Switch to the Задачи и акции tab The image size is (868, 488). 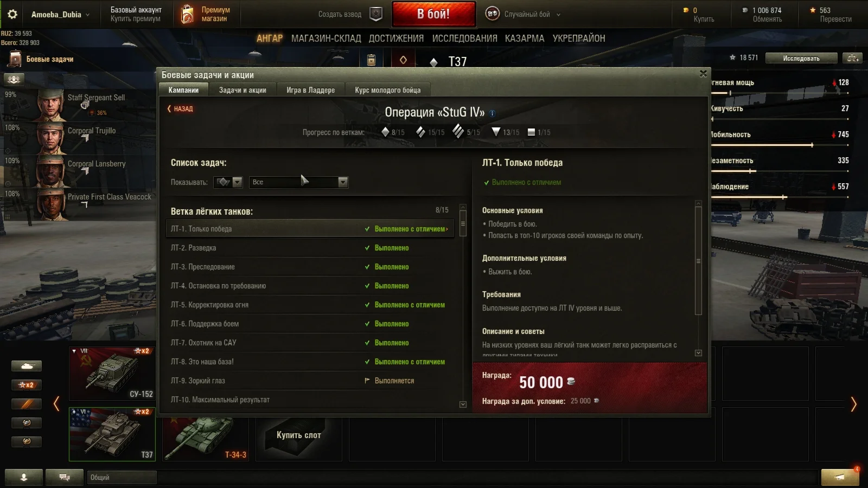tap(242, 90)
